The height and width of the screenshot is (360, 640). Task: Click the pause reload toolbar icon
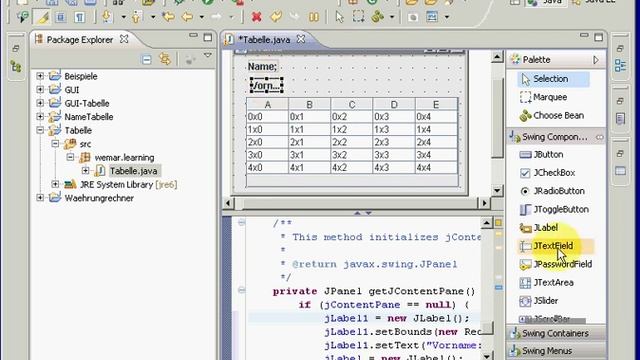pyautogui.click(x=313, y=17)
